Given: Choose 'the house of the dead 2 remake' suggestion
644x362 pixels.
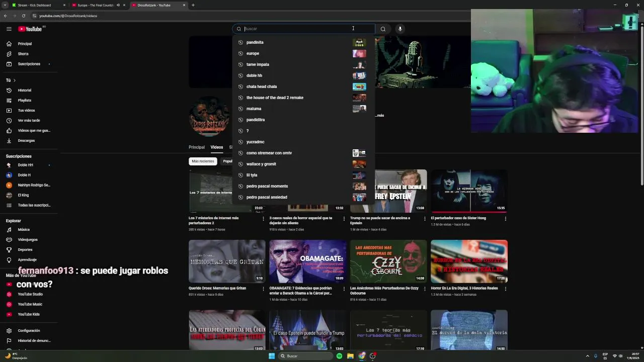Looking at the screenshot, I should (303, 98).
